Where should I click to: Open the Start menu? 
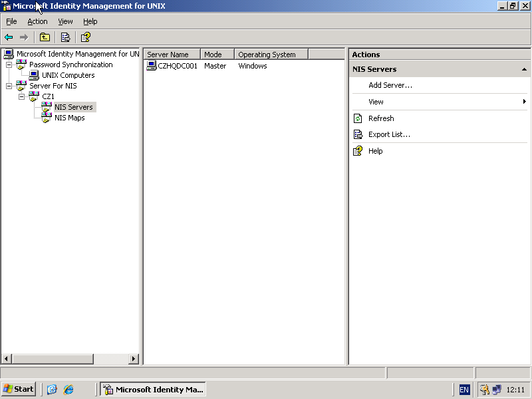point(19,389)
